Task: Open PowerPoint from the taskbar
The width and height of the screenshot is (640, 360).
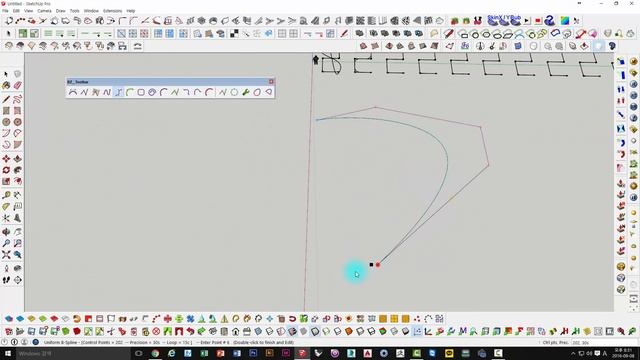Action: 220,353
